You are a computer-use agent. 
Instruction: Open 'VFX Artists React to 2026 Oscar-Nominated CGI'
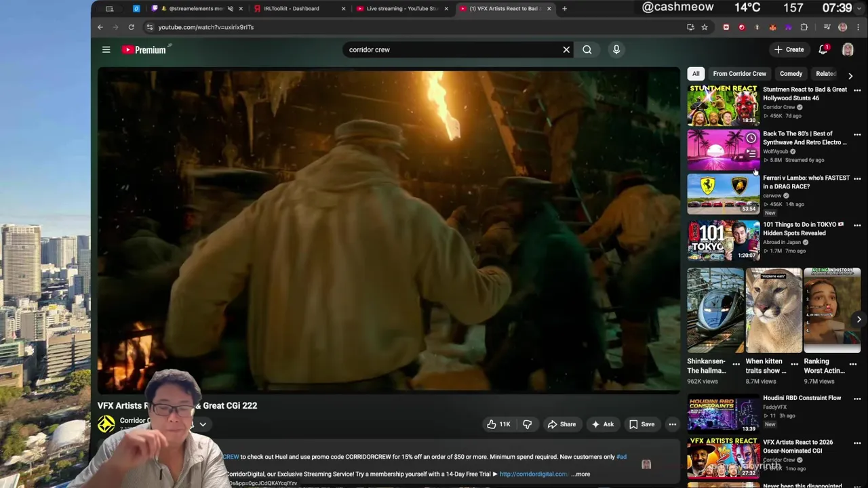(724, 457)
